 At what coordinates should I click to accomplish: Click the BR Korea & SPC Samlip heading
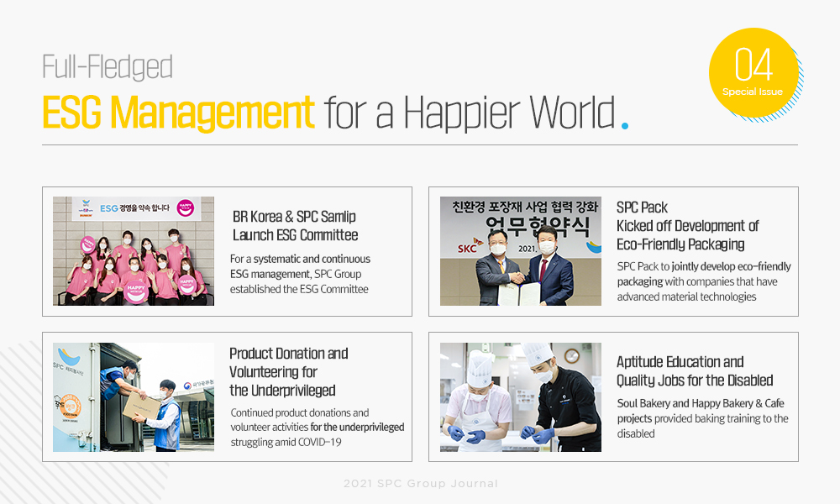tap(295, 225)
